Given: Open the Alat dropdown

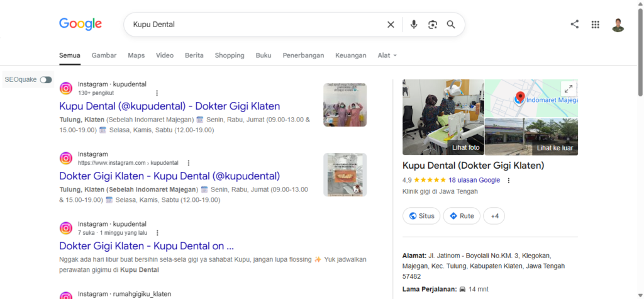Looking at the screenshot, I should 387,55.
